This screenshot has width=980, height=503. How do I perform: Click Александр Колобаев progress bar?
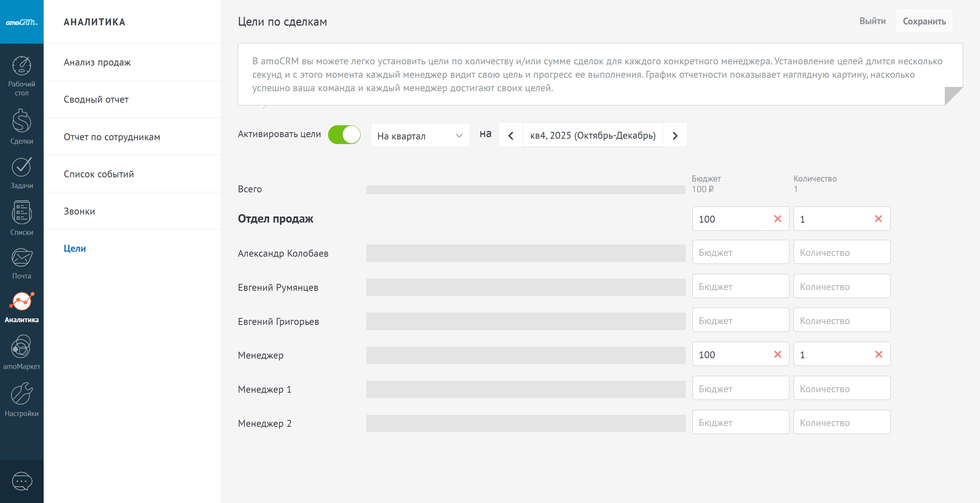(525, 253)
